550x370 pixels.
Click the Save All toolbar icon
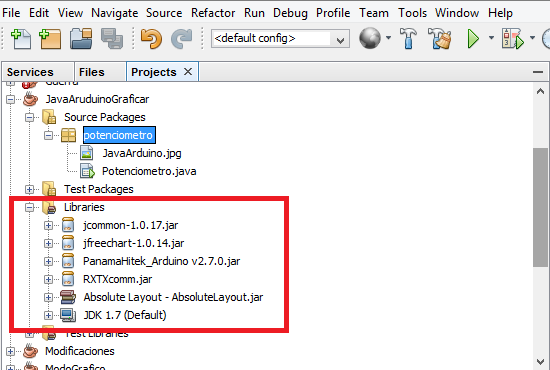112,39
